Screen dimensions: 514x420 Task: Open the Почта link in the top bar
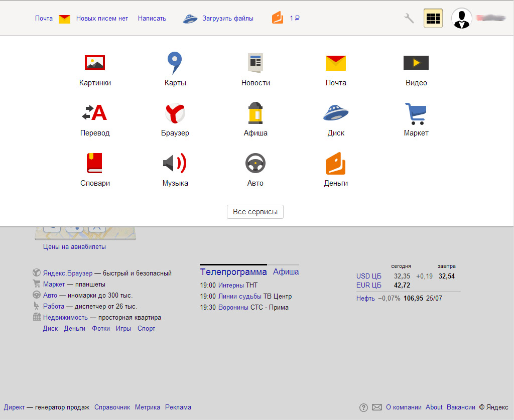[44, 19]
